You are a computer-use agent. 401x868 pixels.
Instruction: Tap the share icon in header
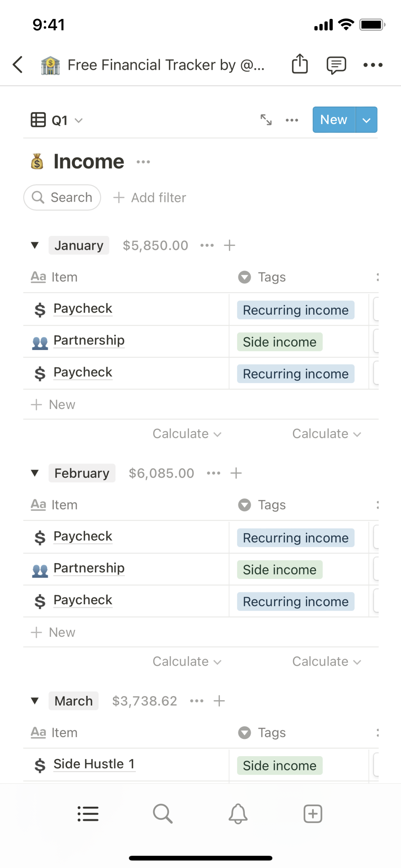[x=300, y=64]
